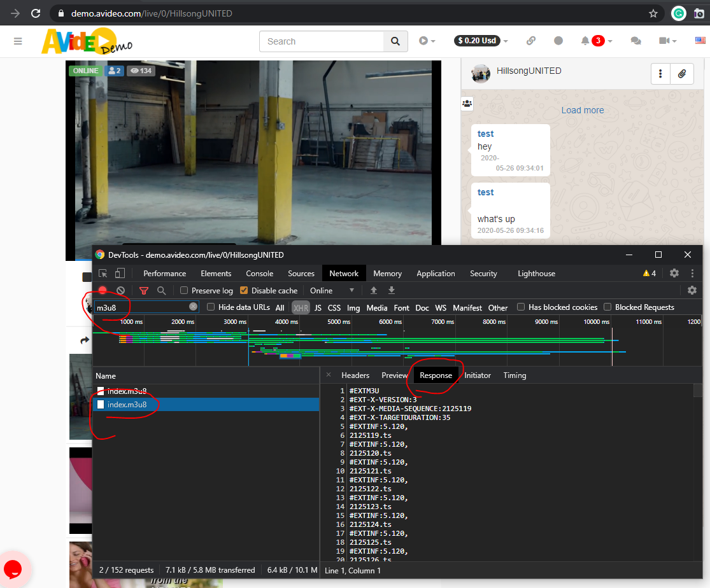Export HAR file with download arrow

392,291
